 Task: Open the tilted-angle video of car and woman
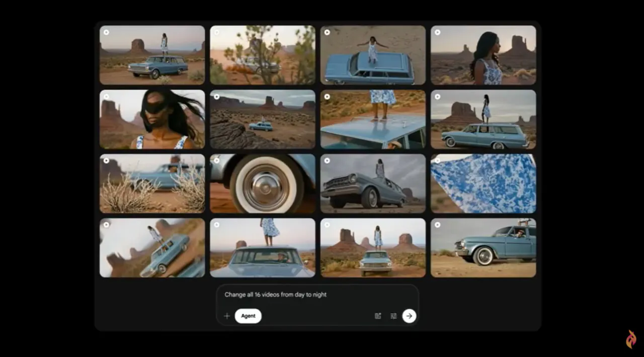152,248
